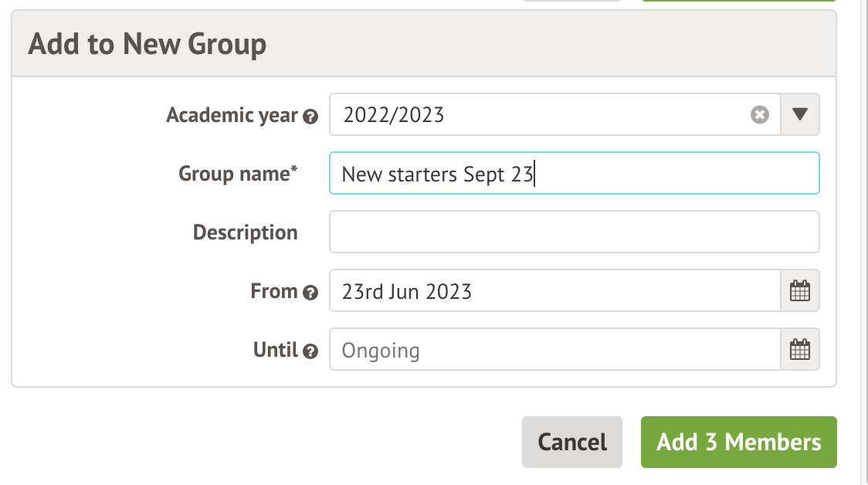The width and height of the screenshot is (868, 485).
Task: Open the Until date calendar picker
Action: [800, 350]
